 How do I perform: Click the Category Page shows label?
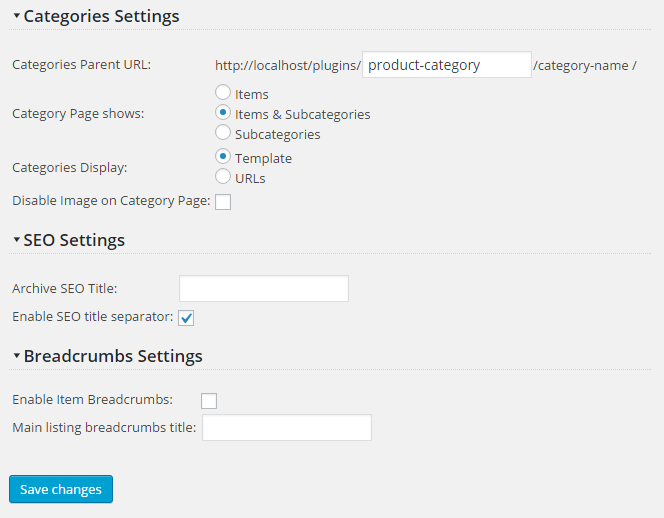78,114
